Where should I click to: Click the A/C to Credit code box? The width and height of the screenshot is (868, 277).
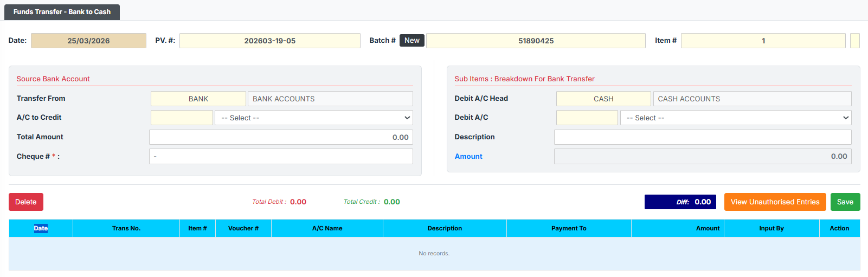[x=182, y=118]
